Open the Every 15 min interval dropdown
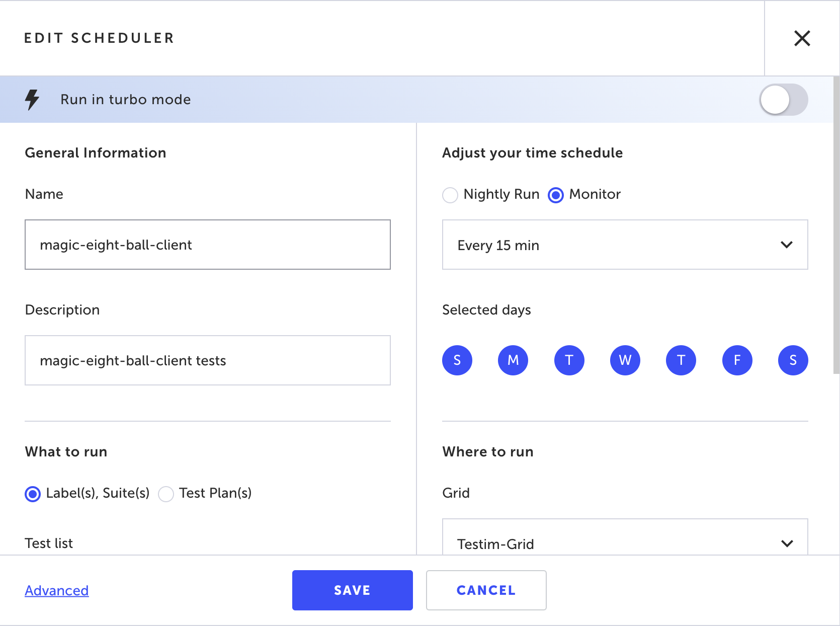 tap(625, 245)
